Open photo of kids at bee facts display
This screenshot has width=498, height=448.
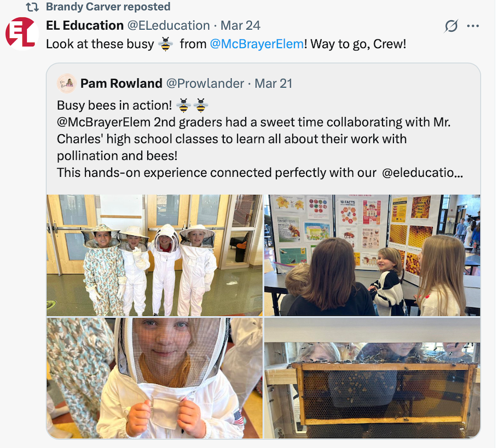point(372,255)
